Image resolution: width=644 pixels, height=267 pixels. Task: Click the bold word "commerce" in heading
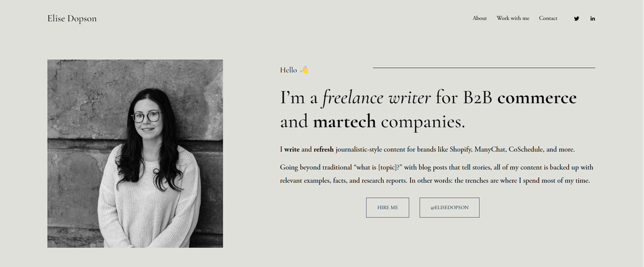point(536,98)
